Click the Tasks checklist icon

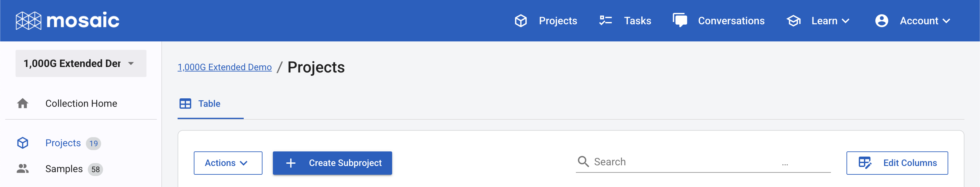[606, 21]
